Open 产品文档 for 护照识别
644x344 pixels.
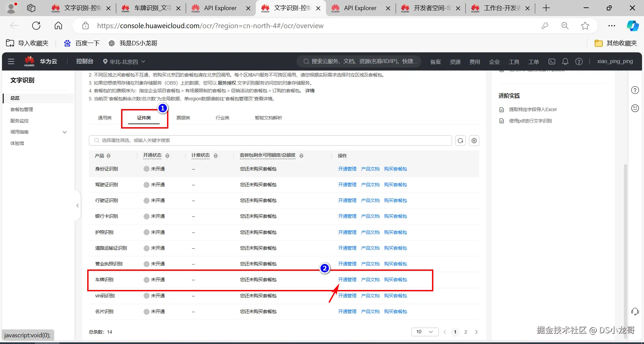(x=370, y=232)
